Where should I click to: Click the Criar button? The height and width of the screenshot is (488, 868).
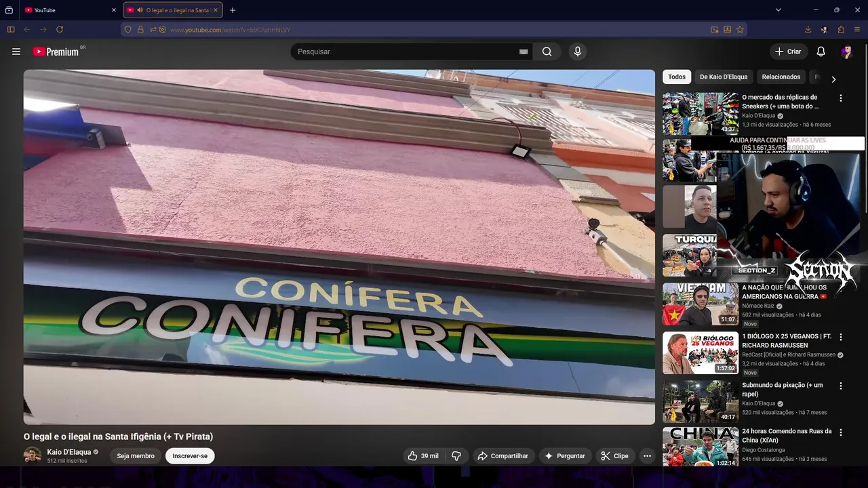[789, 52]
